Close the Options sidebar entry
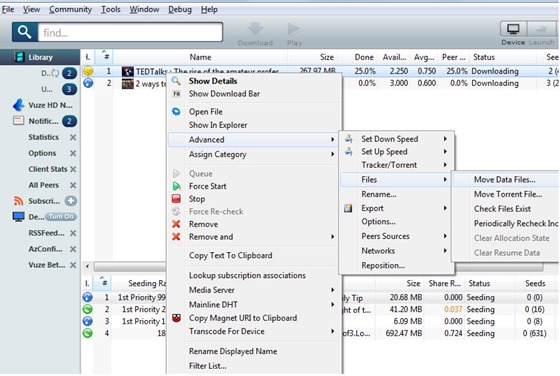Screen dimensions: 560x376 click(73, 153)
